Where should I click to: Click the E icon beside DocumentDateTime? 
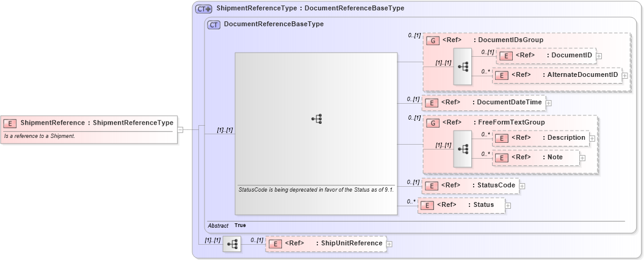pos(432,103)
